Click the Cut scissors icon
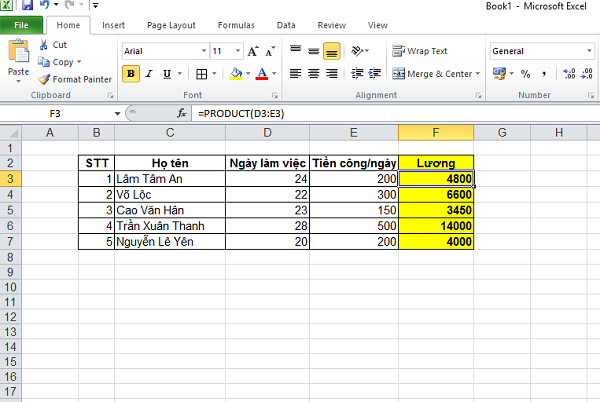 pos(45,45)
